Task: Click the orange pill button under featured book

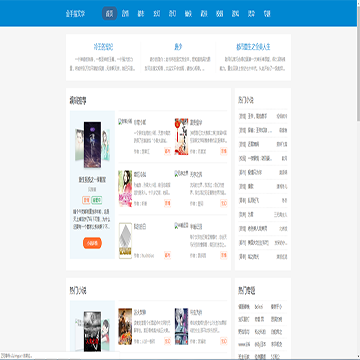Action: (92, 243)
